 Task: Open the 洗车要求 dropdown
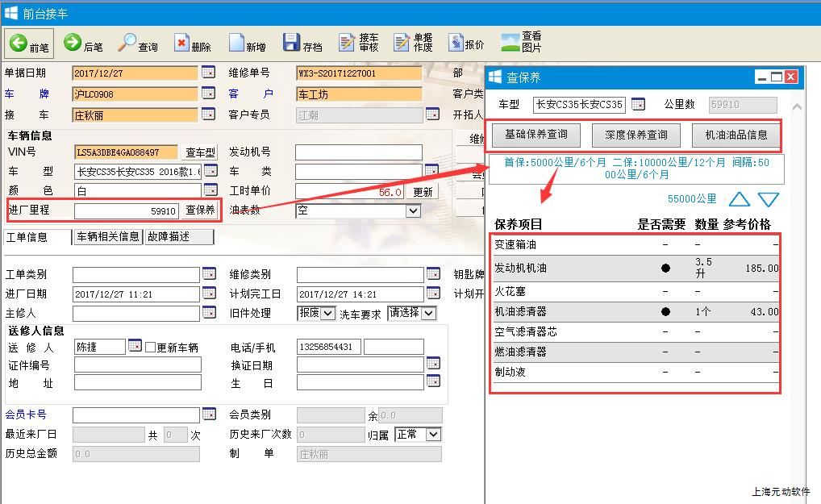(x=428, y=313)
